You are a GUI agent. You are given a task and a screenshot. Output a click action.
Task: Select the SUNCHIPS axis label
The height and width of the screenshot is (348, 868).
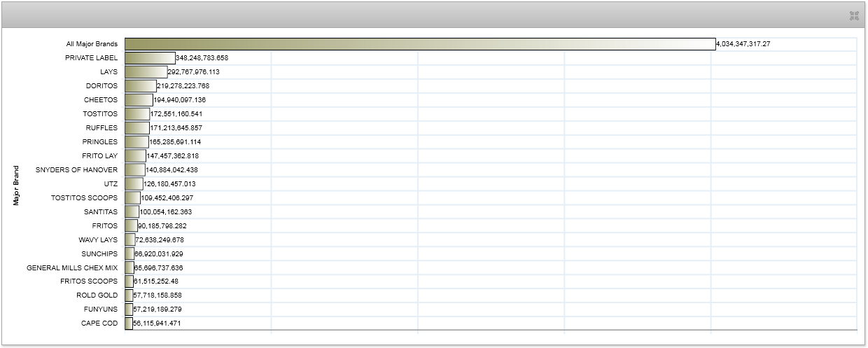(x=99, y=254)
